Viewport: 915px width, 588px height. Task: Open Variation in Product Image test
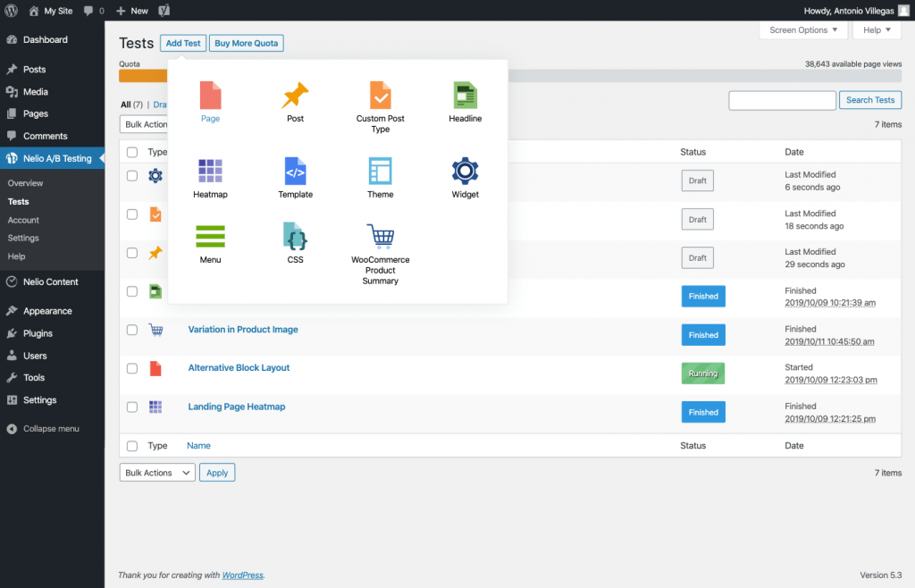click(x=243, y=330)
